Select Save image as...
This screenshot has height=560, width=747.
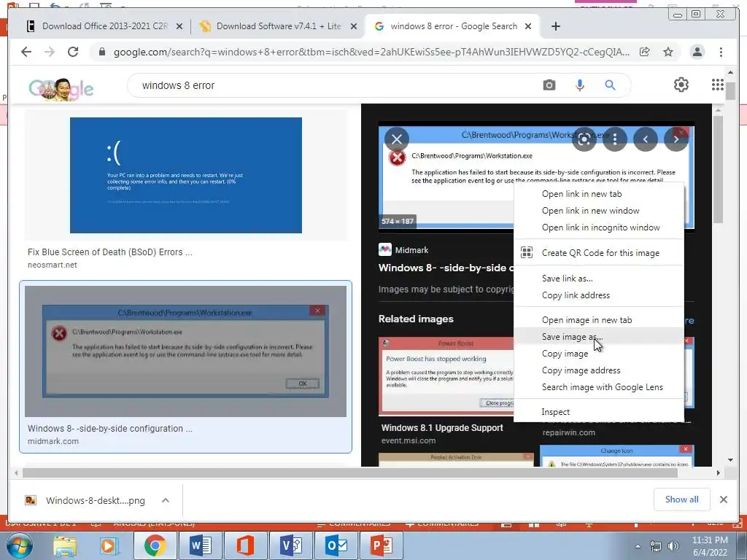(599, 337)
